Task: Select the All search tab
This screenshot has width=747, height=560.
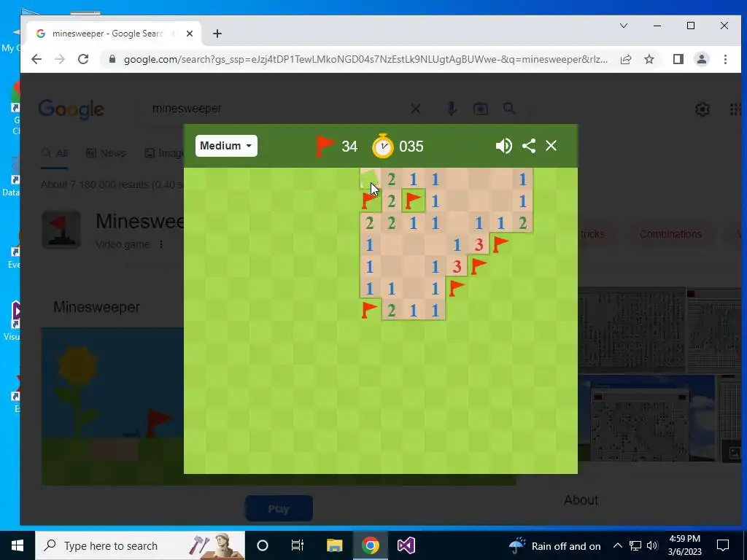Action: pos(54,153)
